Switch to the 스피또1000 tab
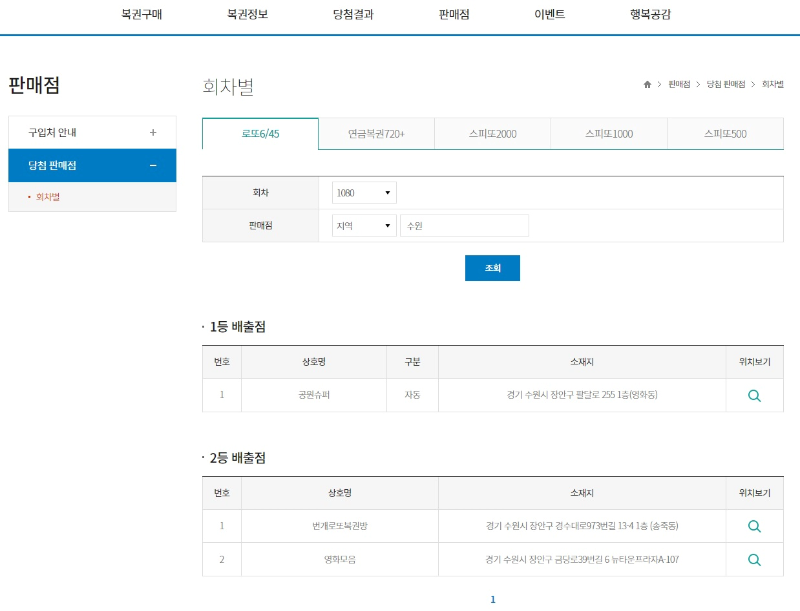 tap(607, 132)
